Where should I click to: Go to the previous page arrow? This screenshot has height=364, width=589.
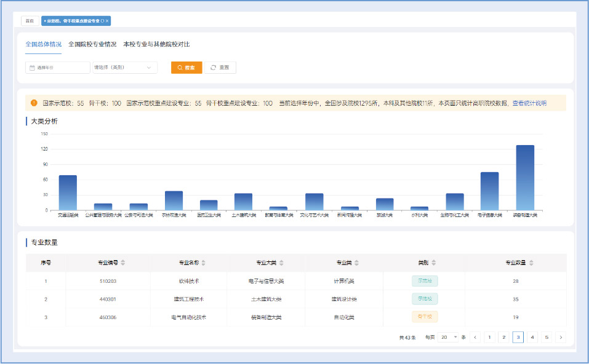[x=475, y=337]
